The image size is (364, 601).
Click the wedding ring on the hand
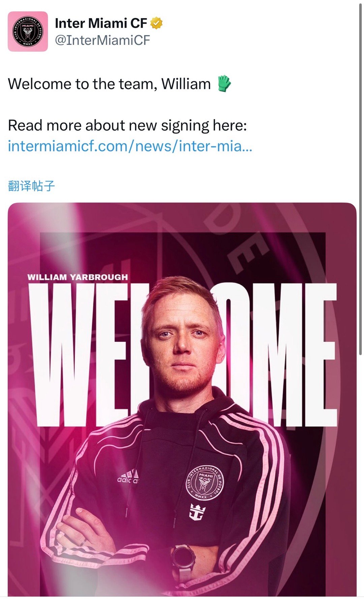point(83,542)
